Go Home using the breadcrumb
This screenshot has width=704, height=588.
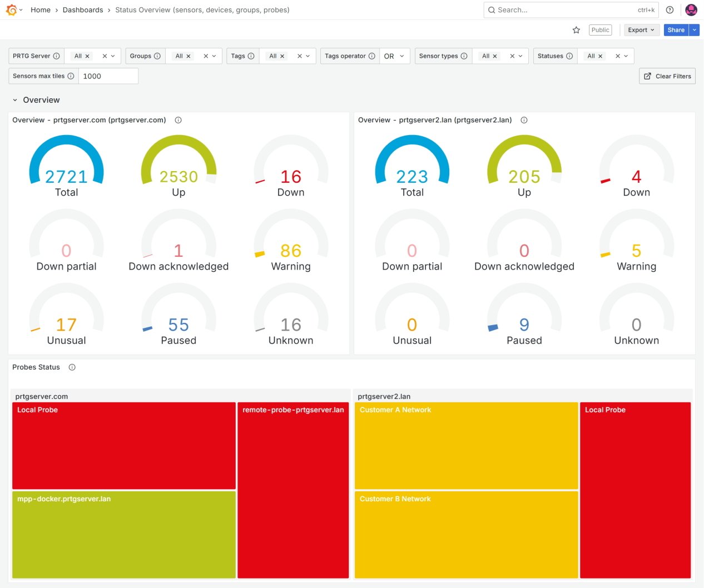40,9
